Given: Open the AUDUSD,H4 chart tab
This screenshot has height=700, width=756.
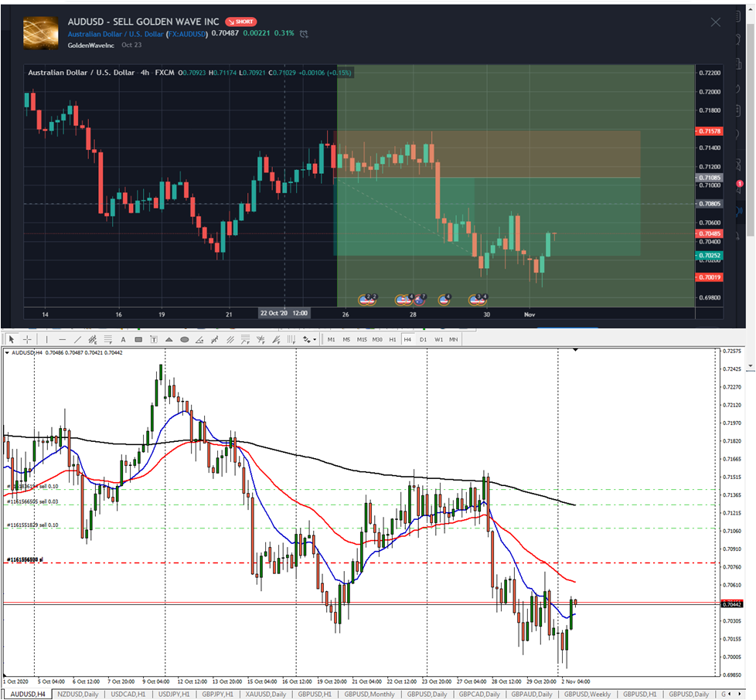Looking at the screenshot, I should pyautogui.click(x=28, y=694).
